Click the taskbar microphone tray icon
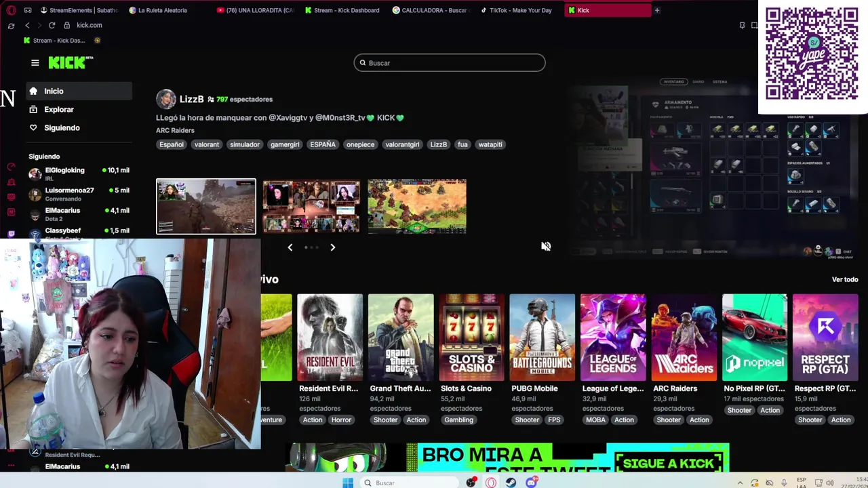 point(785,483)
